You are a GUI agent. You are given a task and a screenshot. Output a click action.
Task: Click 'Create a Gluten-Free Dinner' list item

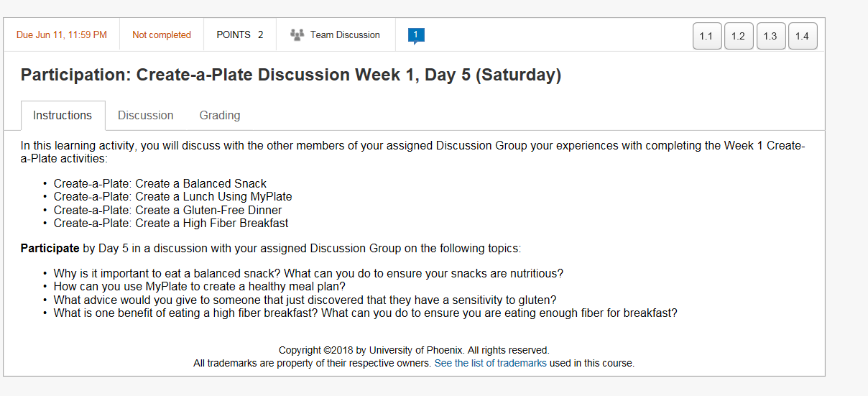[167, 210]
